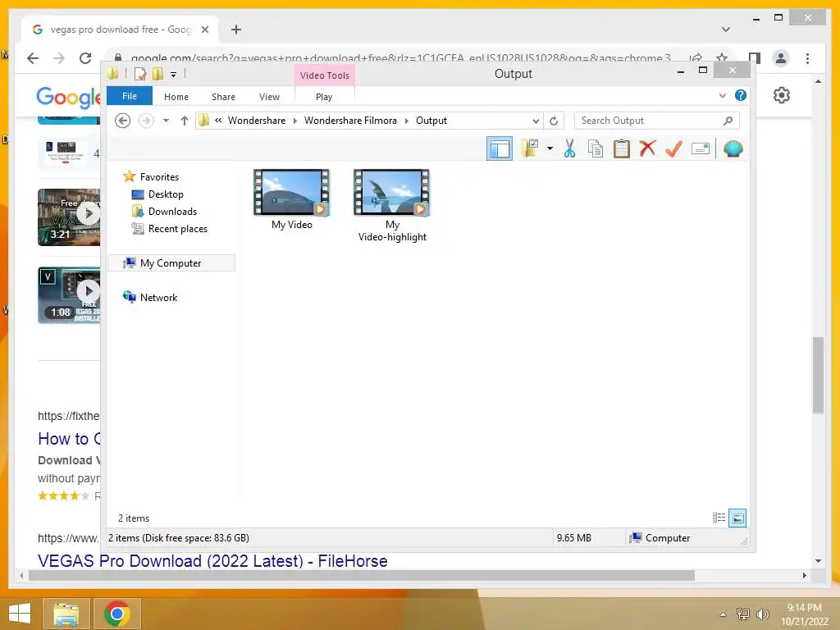
Task: Open Google's settings gear icon
Action: click(782, 95)
